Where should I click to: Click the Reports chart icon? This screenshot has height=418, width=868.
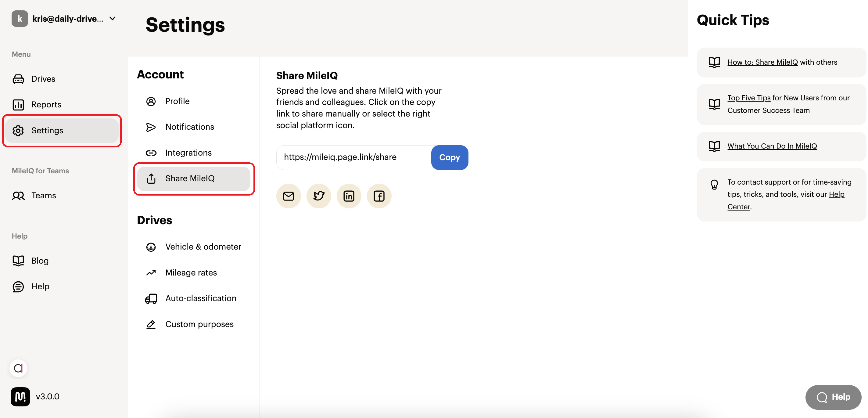18,104
